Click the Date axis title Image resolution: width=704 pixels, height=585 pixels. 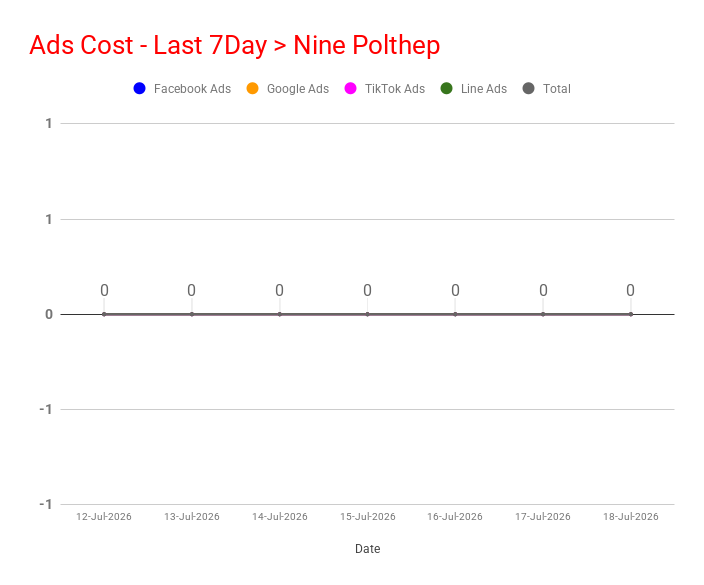[x=368, y=549]
